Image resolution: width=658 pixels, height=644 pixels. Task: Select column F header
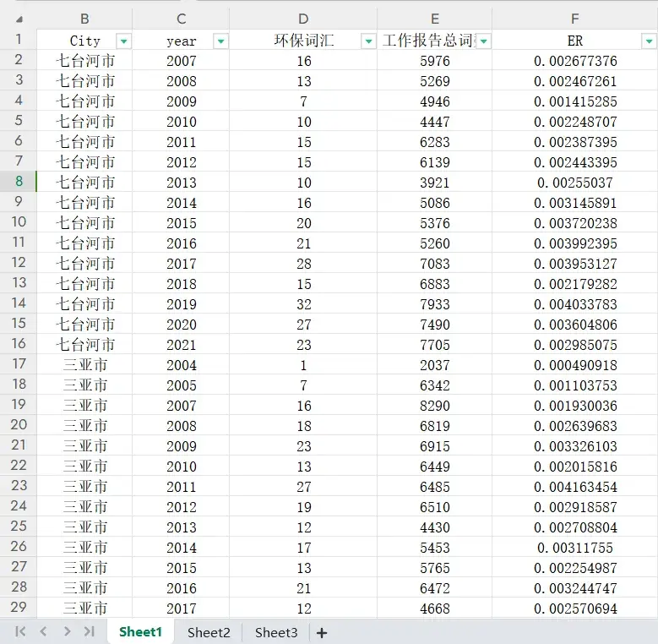[x=575, y=19]
